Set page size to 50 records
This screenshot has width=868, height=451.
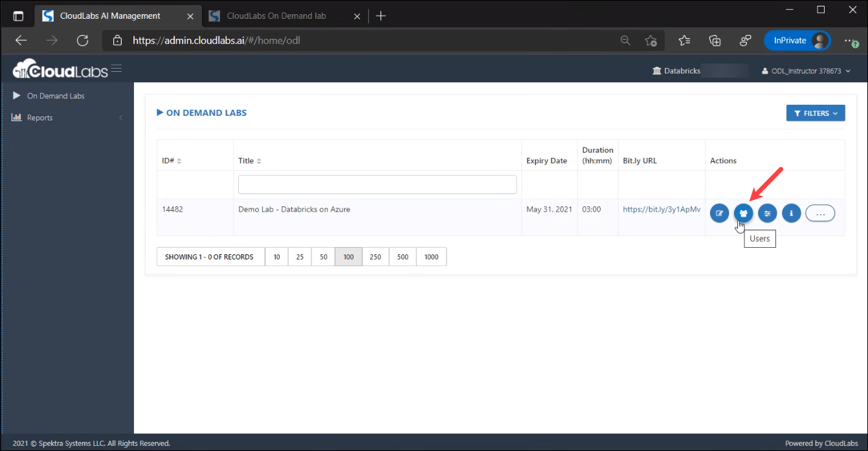(323, 257)
